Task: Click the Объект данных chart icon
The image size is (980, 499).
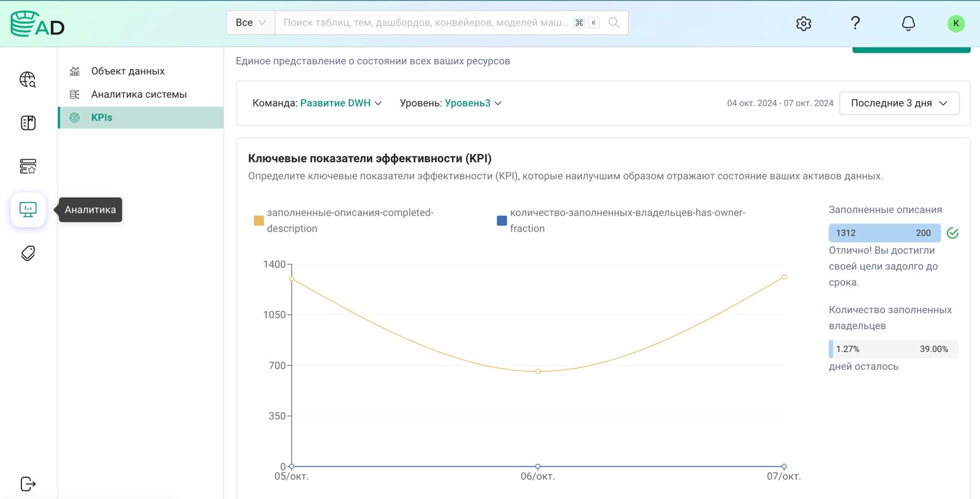Action: 75,71
